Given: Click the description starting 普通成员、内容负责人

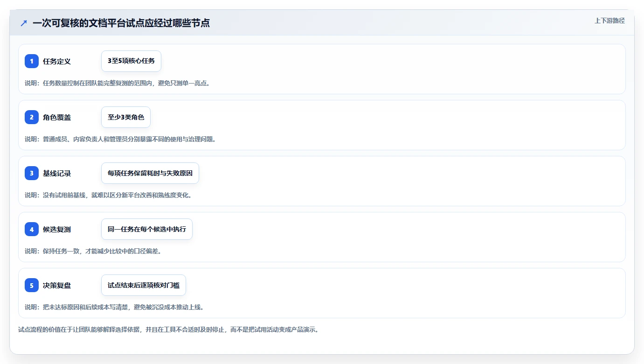Looking at the screenshot, I should click(x=120, y=139).
